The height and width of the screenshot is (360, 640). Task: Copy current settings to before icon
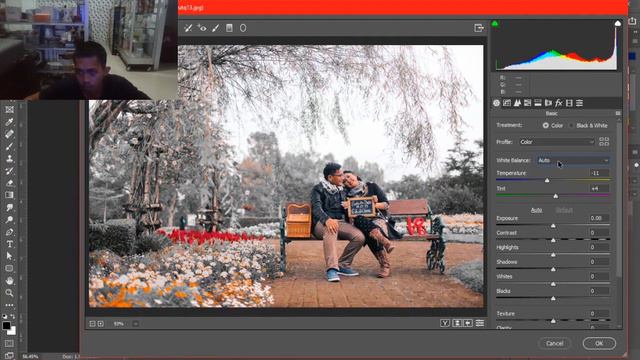[x=468, y=323]
